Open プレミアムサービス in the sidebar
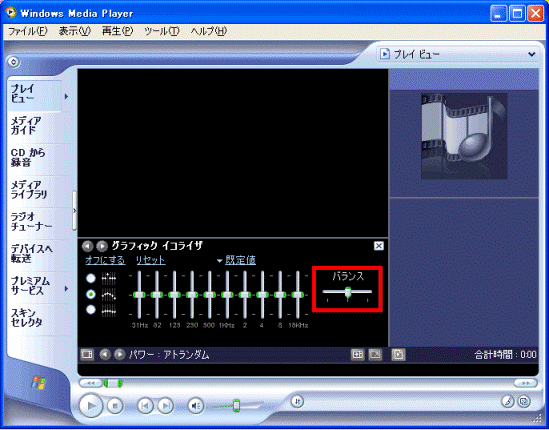Screen dimensions: 549x430 click(30, 285)
